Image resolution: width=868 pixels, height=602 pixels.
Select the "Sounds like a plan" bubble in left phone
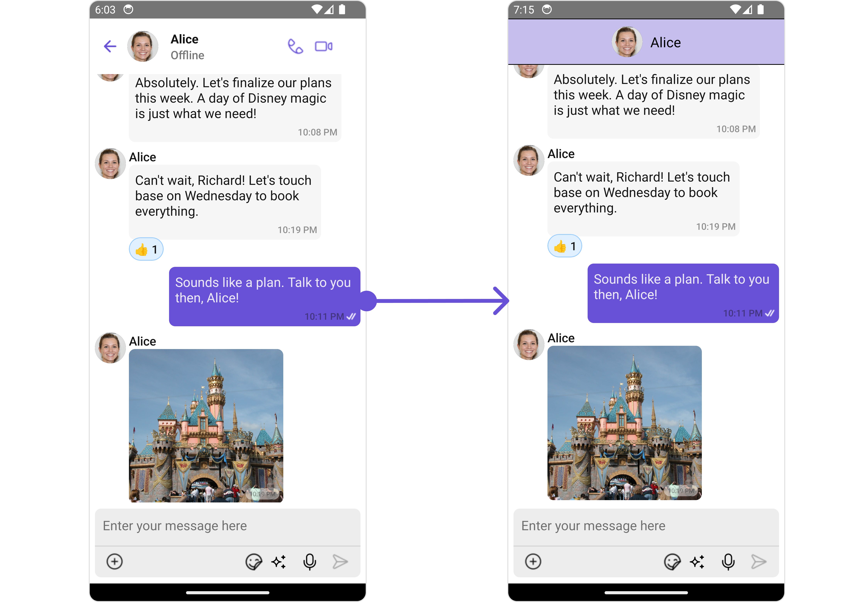[x=264, y=297]
